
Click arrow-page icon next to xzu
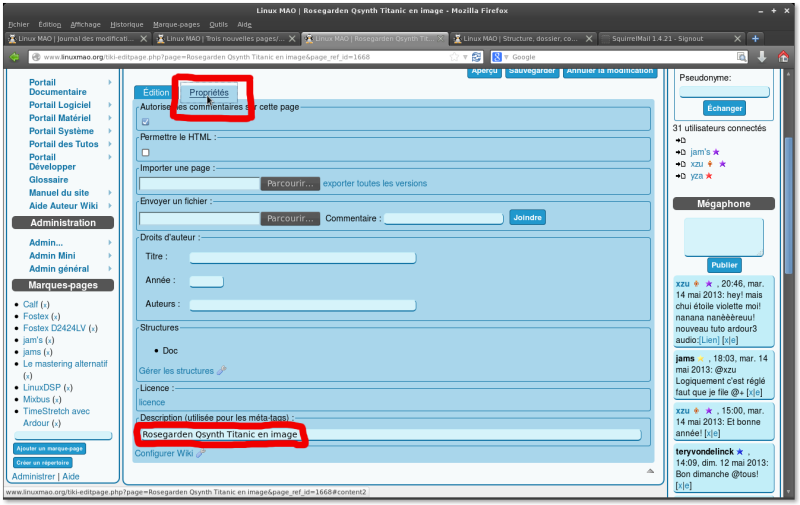tap(681, 164)
